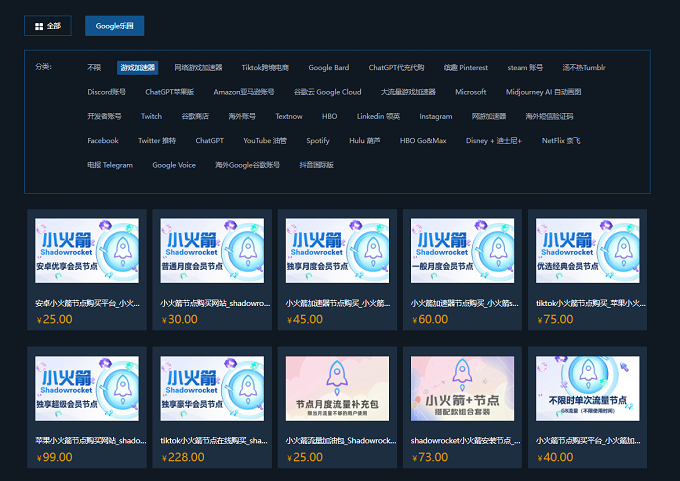Select the Pinterest category

466,67
